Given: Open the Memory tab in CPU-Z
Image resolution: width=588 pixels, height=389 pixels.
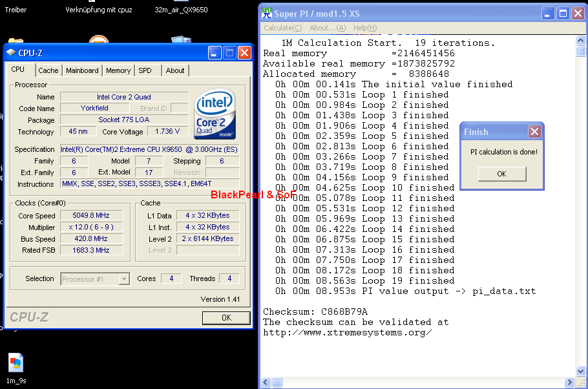Looking at the screenshot, I should 118,70.
